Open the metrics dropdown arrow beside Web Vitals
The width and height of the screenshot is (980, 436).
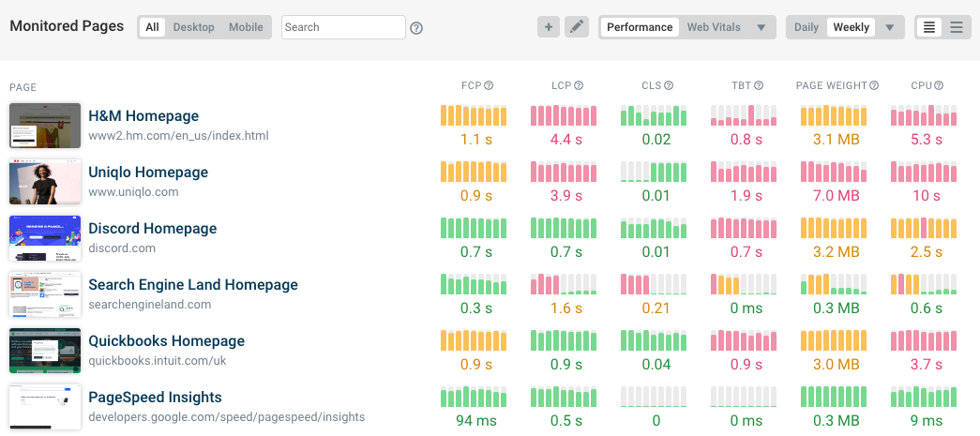tap(761, 27)
